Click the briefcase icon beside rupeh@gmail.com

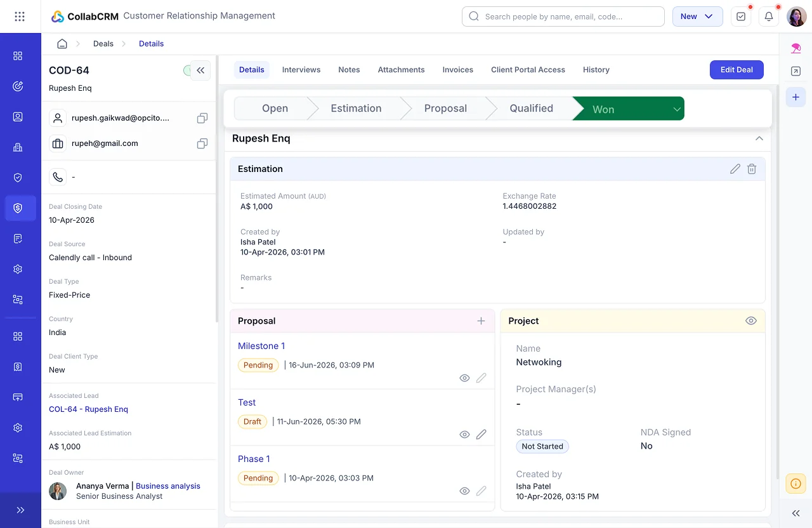[x=58, y=143]
